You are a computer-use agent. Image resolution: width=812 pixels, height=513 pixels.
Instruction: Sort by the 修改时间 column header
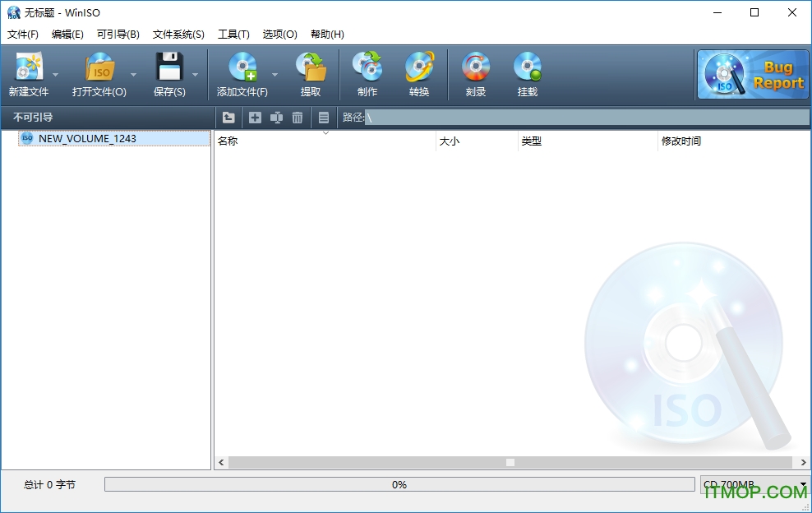click(x=734, y=141)
